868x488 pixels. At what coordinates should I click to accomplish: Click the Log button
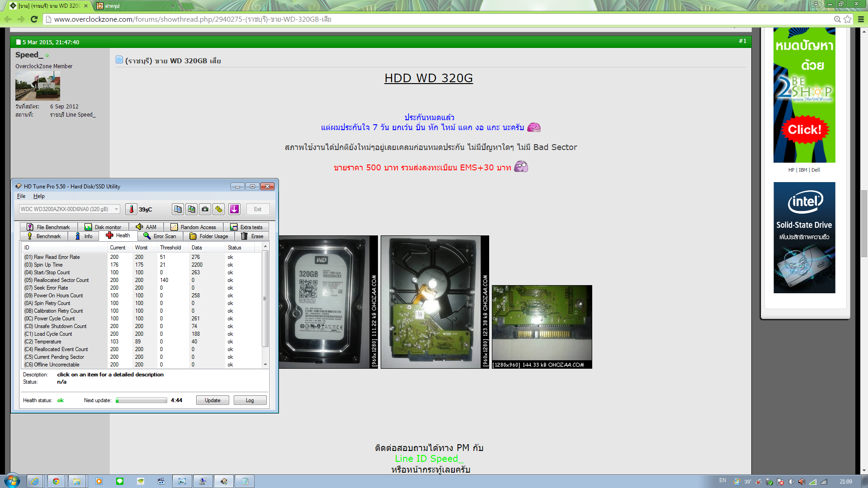[x=250, y=400]
